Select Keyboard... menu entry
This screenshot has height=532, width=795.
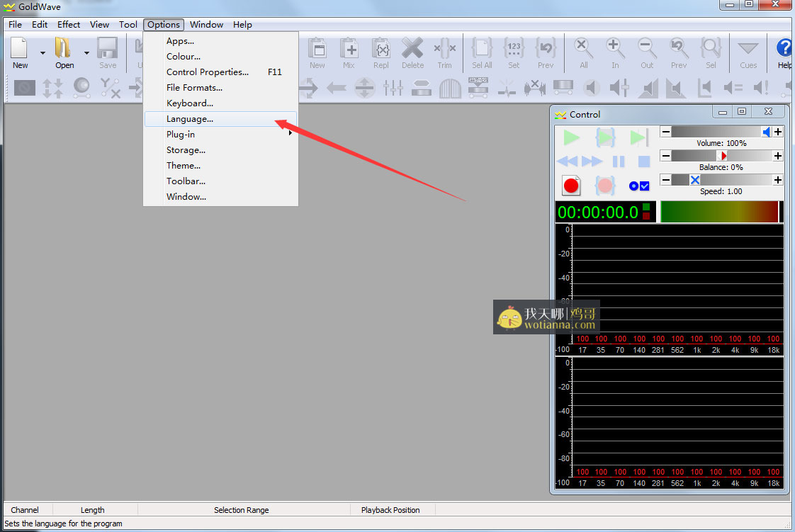220,103
